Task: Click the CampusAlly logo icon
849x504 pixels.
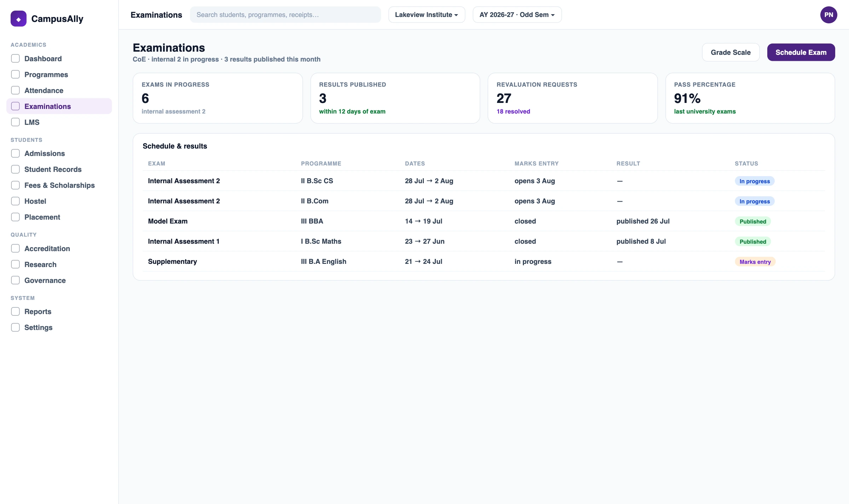Action: [x=18, y=19]
